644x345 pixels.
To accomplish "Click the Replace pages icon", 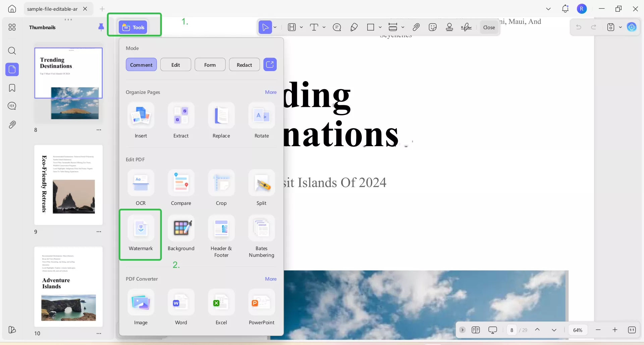I will 221,115.
